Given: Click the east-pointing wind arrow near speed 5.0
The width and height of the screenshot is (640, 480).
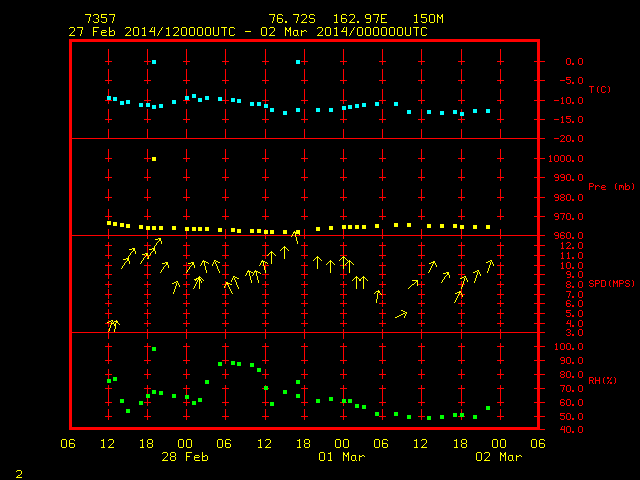Looking at the screenshot, I should pos(401,314).
